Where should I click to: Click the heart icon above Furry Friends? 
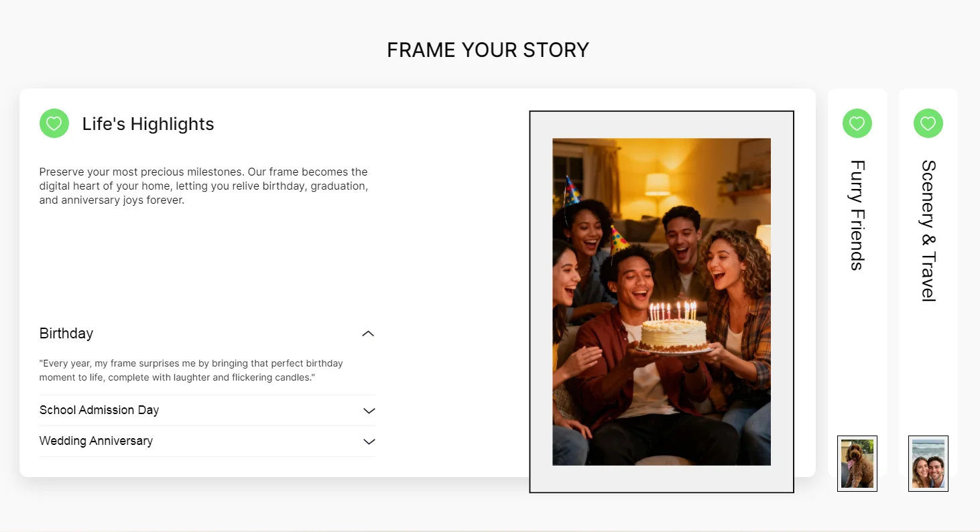point(857,123)
